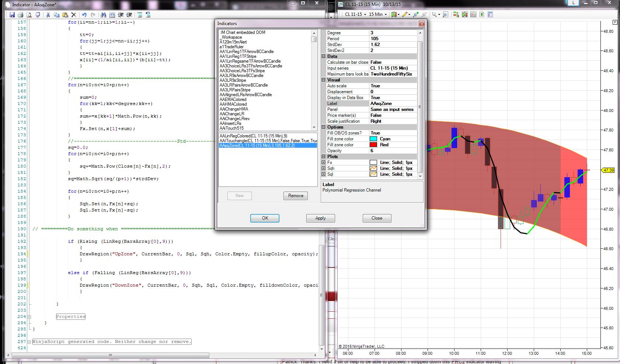Open the CL 11-15 instrument dropdown
620x364 pixels.
[x=355, y=14]
